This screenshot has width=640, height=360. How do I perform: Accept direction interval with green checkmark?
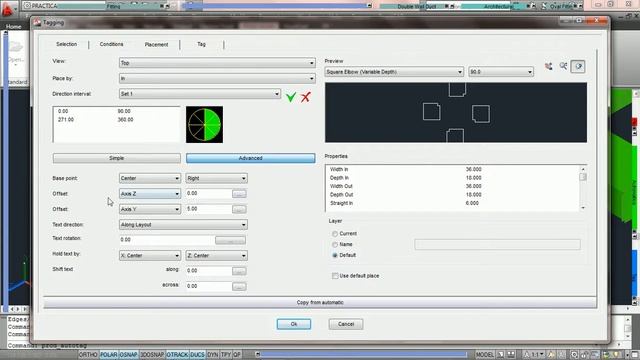pyautogui.click(x=291, y=97)
